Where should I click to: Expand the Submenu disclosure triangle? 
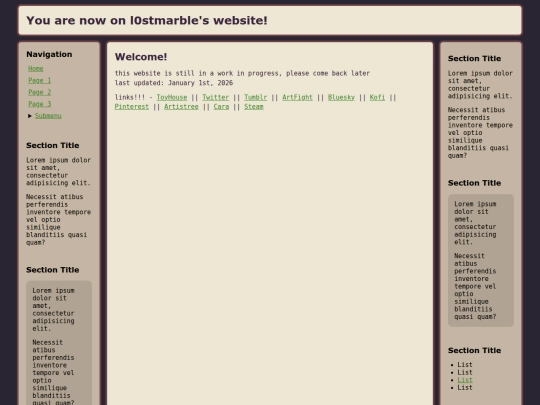click(30, 116)
